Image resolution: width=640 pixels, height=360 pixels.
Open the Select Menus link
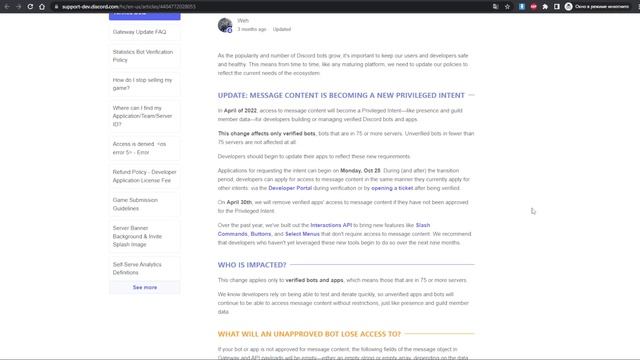[302, 234]
